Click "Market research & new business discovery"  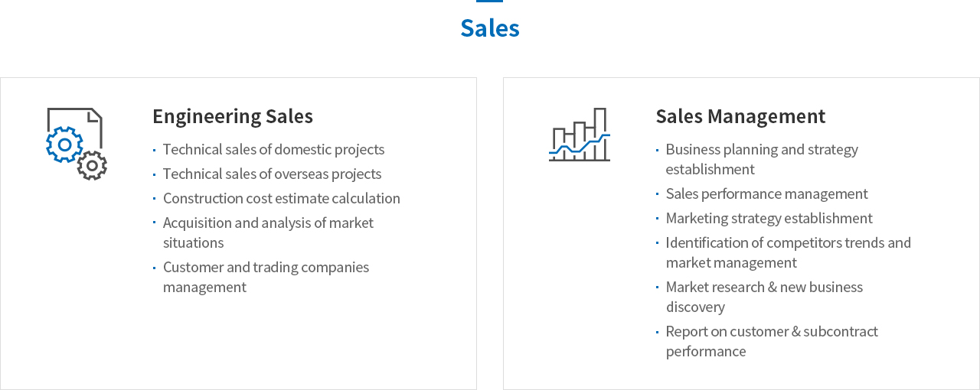click(x=763, y=297)
